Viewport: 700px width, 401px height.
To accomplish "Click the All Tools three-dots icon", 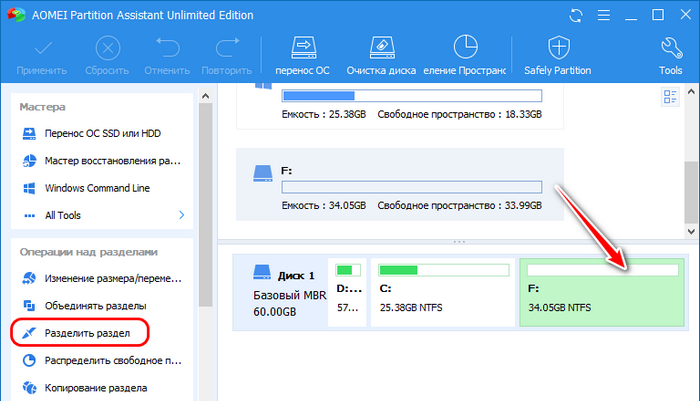I will coord(29,216).
